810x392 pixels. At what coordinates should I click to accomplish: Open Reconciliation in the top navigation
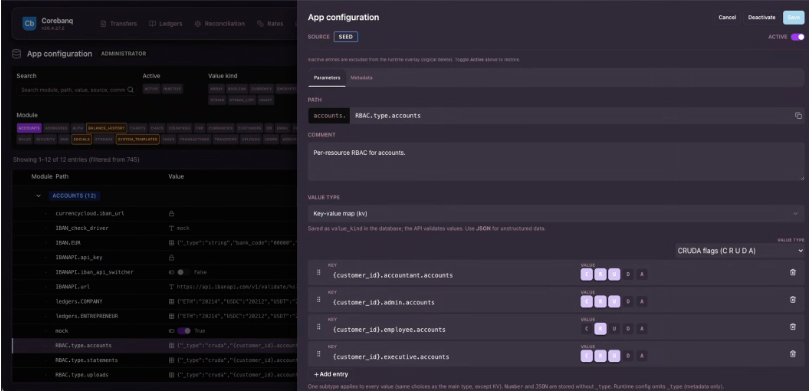(220, 24)
